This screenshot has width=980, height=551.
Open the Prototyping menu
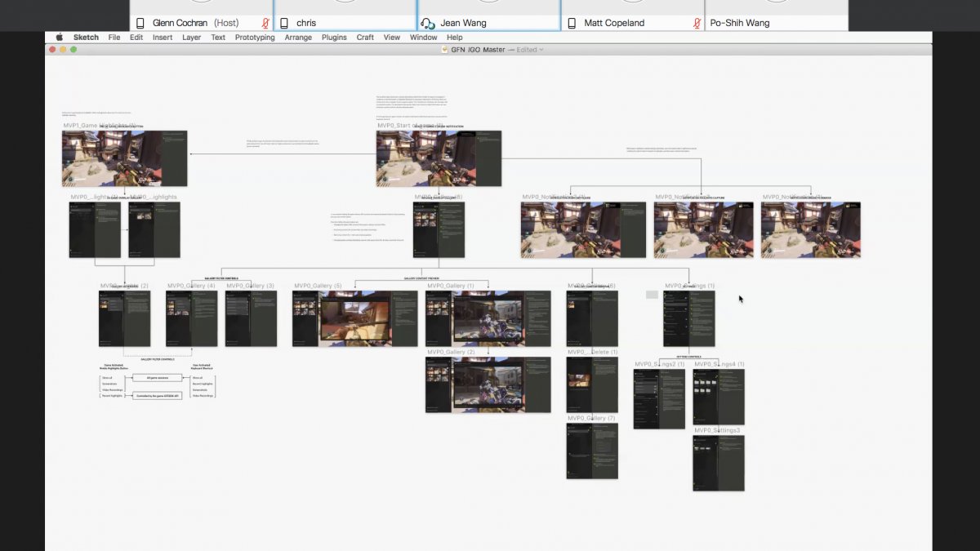[255, 37]
